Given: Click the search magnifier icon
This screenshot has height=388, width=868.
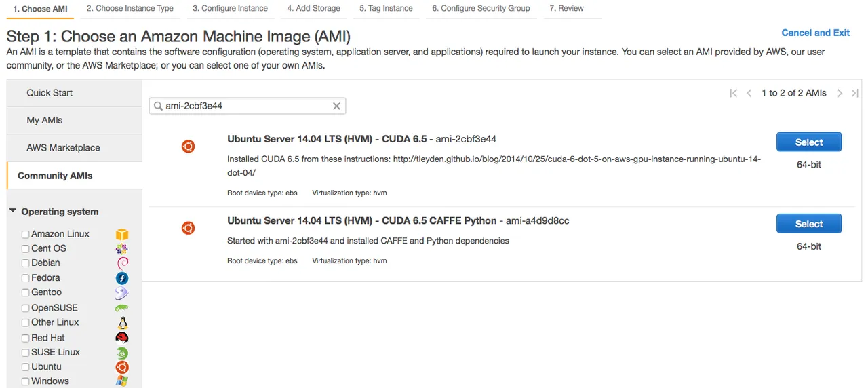Looking at the screenshot, I should point(158,106).
